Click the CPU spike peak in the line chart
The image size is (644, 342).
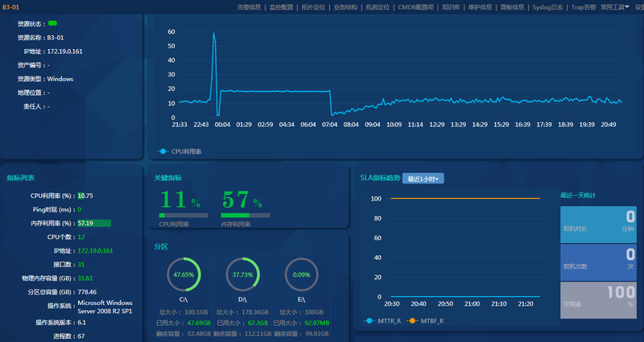pyautogui.click(x=213, y=33)
